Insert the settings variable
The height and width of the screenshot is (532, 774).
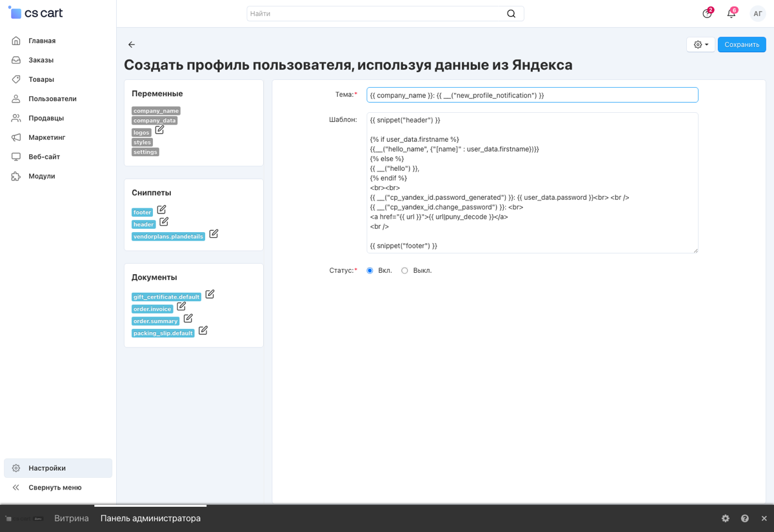point(145,152)
